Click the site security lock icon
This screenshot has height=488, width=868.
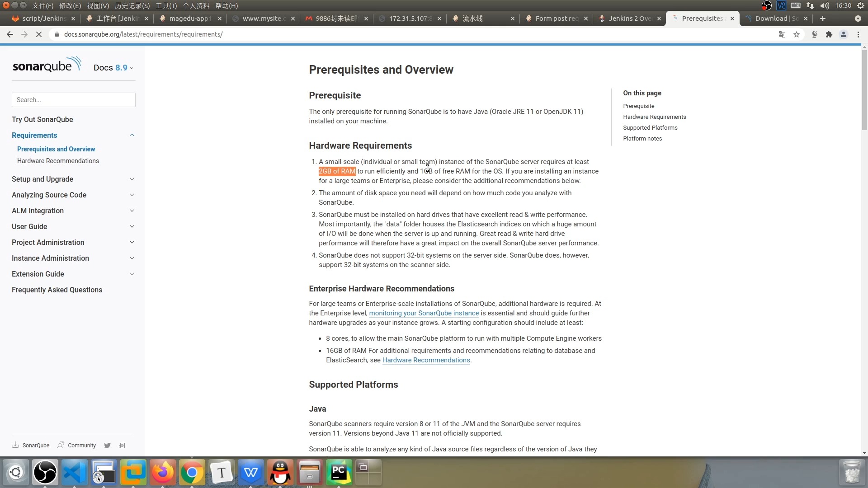57,34
